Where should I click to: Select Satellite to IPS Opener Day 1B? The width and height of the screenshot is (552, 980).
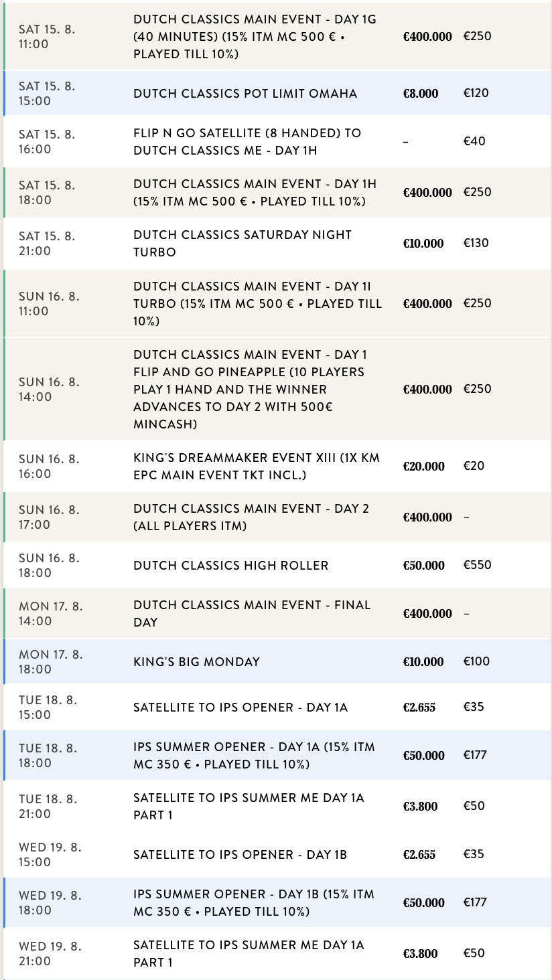click(276, 854)
